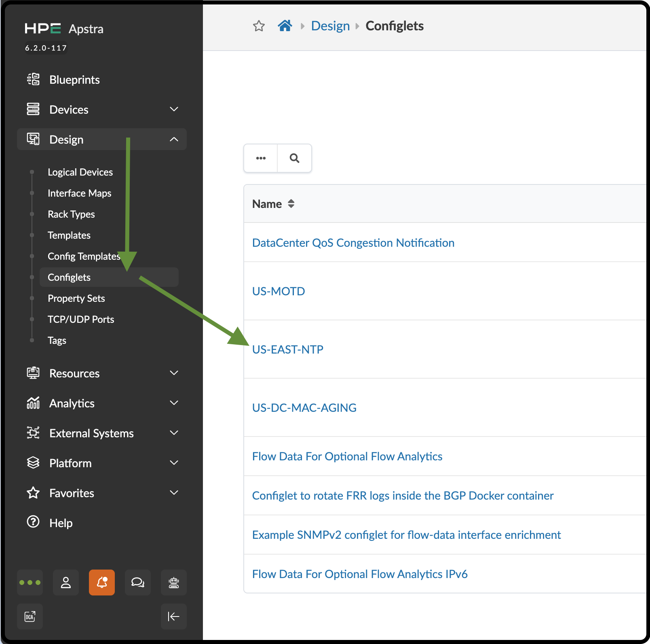Click the Platform layers icon

click(x=33, y=463)
